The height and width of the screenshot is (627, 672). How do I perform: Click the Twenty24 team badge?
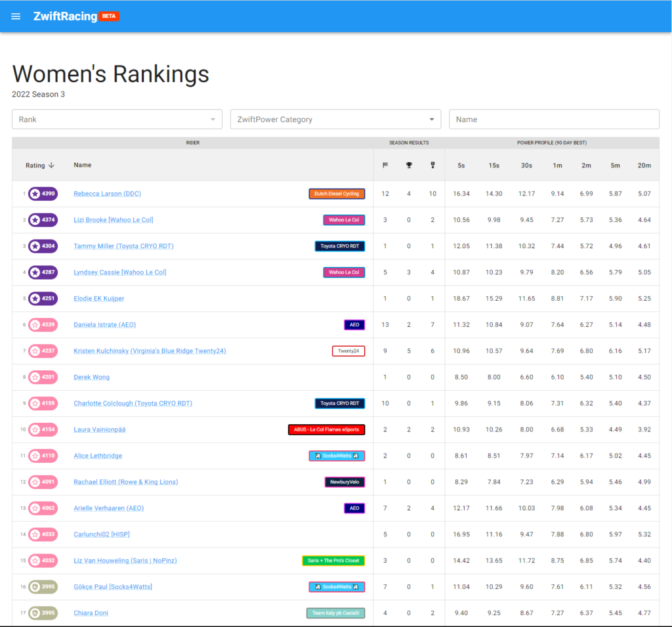coord(348,351)
